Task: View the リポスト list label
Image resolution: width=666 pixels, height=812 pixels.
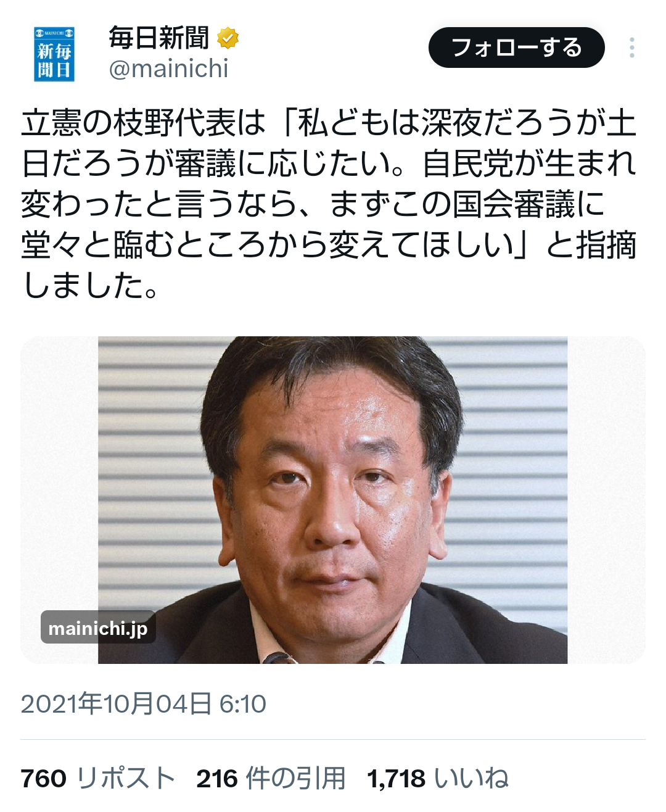Action: coord(126,779)
